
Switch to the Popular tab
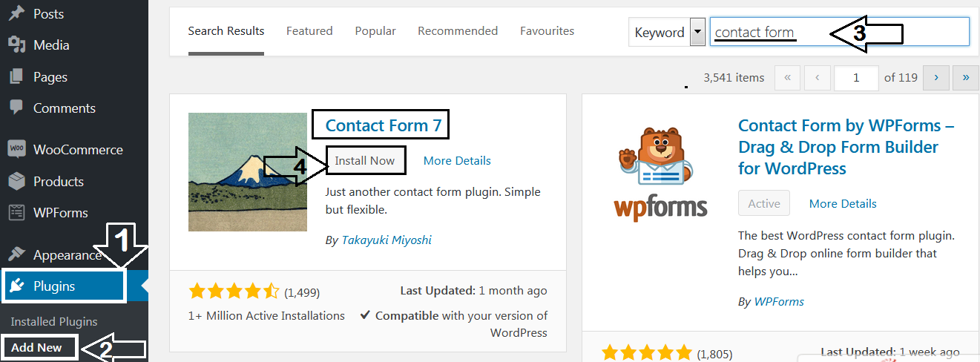pos(375,31)
